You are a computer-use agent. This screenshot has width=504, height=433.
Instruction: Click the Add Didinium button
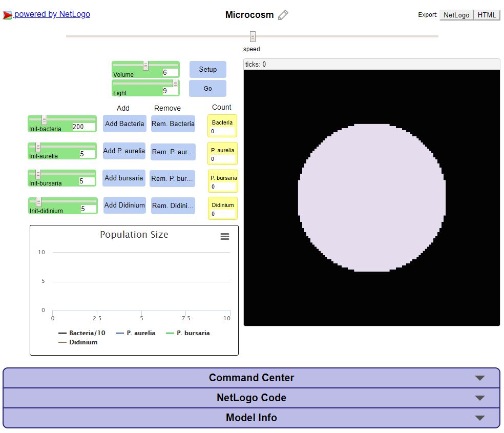pyautogui.click(x=124, y=205)
